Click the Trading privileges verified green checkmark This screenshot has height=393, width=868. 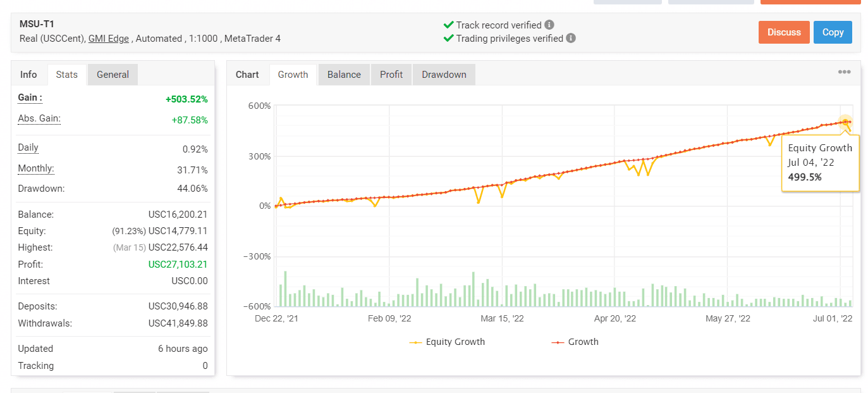(449, 38)
